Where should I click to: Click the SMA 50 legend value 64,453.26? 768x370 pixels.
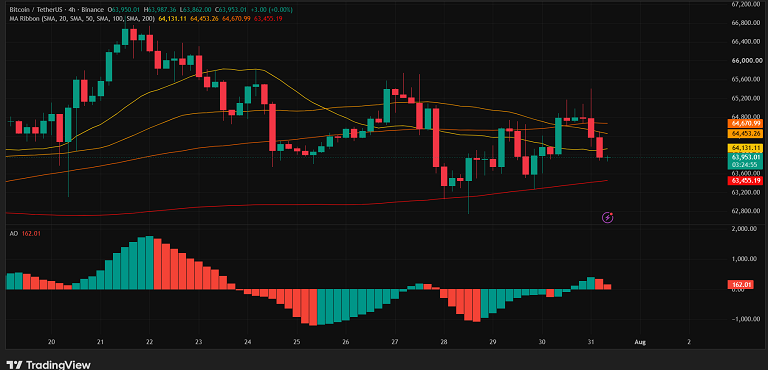(x=204, y=19)
